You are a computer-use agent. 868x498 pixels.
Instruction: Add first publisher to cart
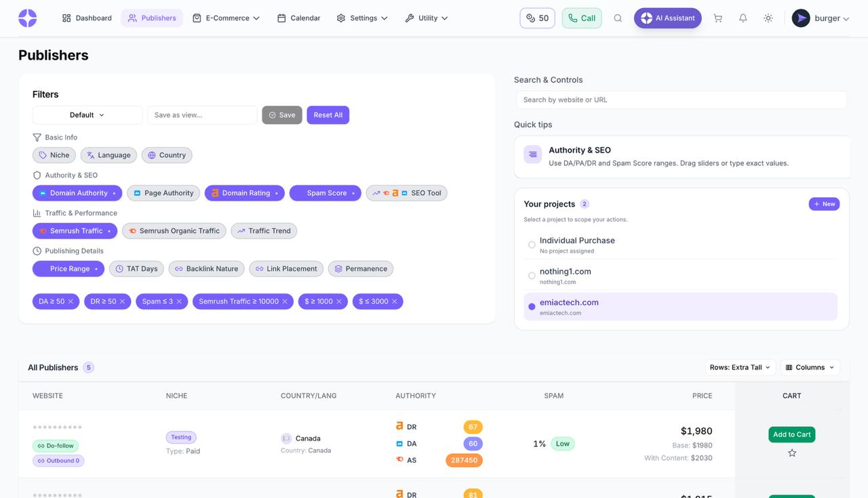[791, 434]
